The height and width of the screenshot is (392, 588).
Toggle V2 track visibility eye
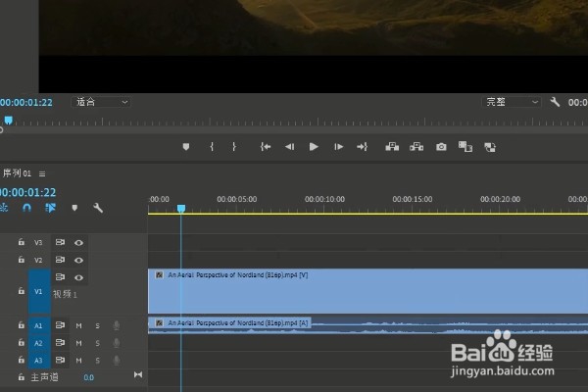pyautogui.click(x=78, y=260)
